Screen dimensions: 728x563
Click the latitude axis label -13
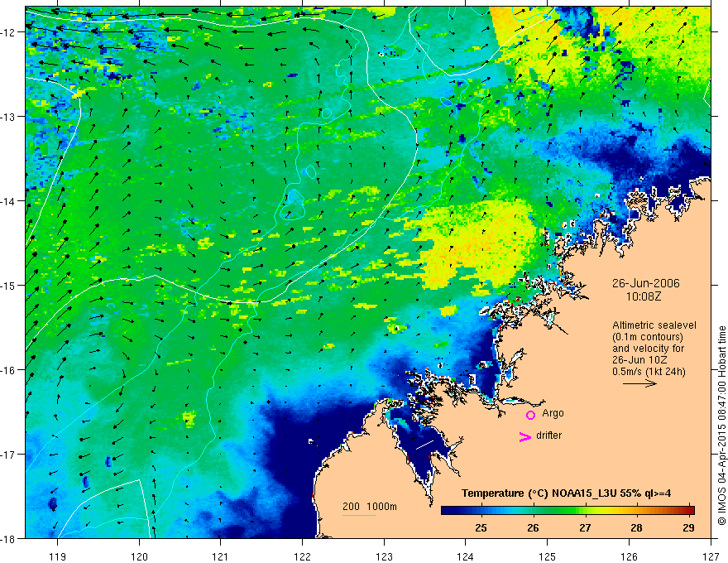coord(8,117)
